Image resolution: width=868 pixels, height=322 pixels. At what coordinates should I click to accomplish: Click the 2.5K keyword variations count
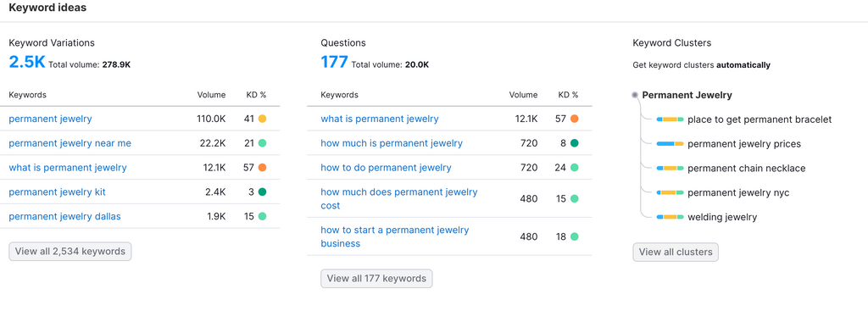tap(26, 62)
